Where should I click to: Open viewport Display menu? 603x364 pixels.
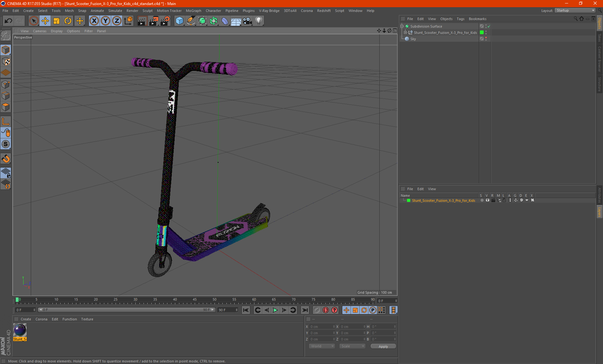pos(57,31)
